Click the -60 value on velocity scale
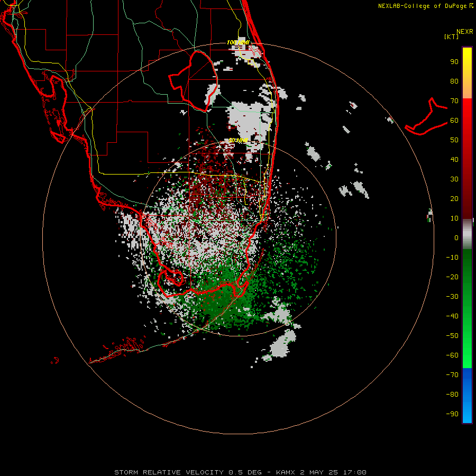The height and width of the screenshot is (476, 476). [452, 355]
